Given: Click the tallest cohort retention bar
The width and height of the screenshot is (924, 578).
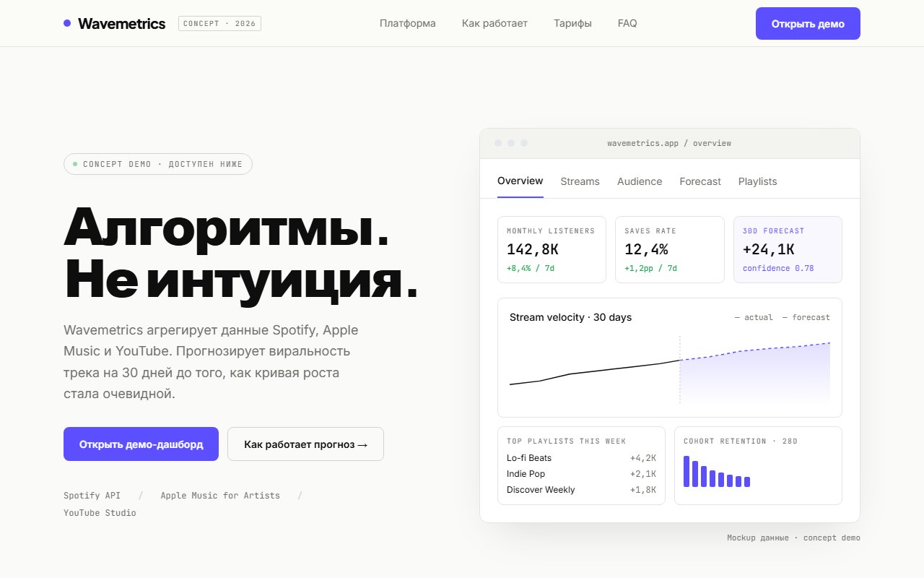Looking at the screenshot, I should (687, 471).
